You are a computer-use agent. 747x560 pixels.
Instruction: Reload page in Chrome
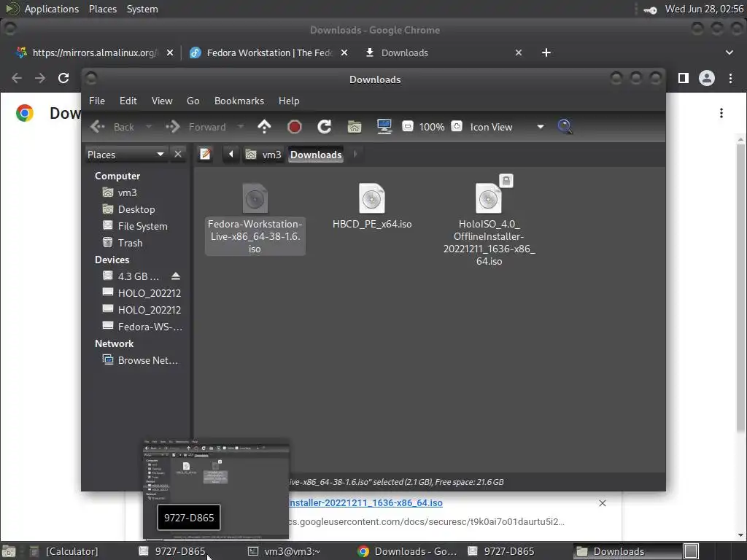63,78
